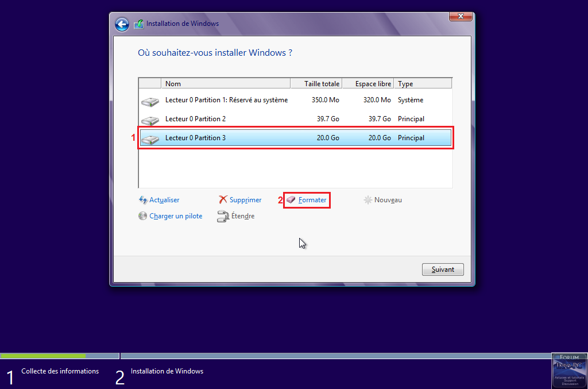The height and width of the screenshot is (389, 588).
Task: Sort by the Espace libre column header
Action: pyautogui.click(x=368, y=83)
